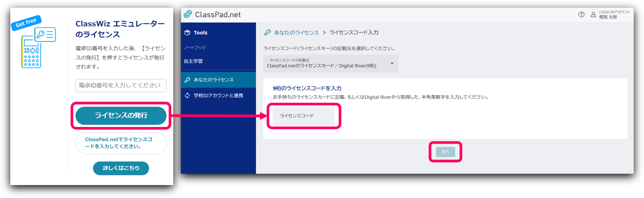The image size is (644, 198).
Task: Open the ノートブック menu item
Action: tap(195, 48)
